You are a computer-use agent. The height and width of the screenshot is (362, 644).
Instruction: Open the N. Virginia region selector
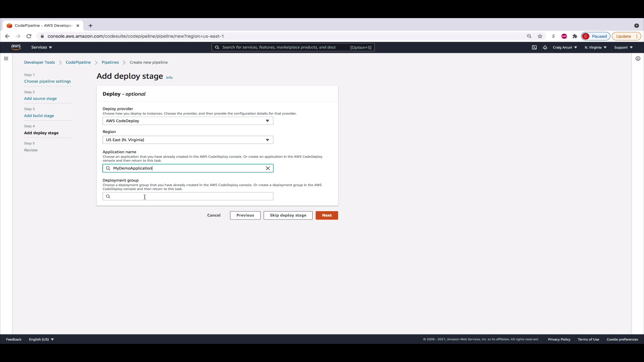[595, 47]
